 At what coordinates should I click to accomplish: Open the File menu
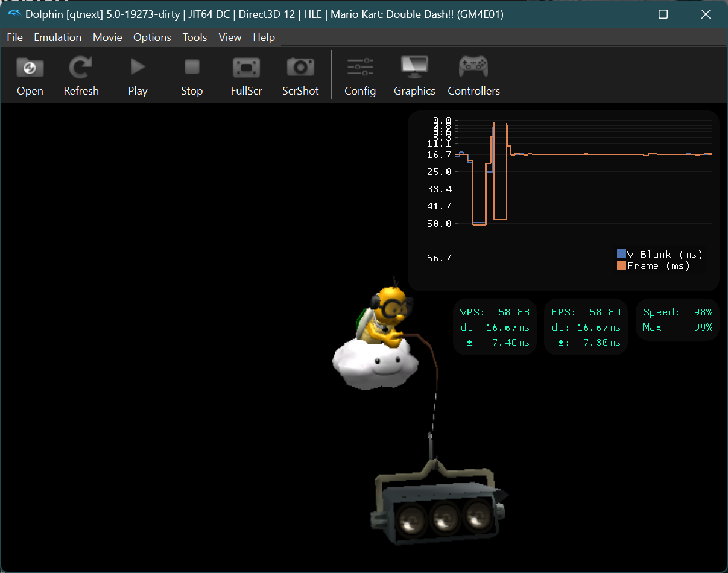14,37
